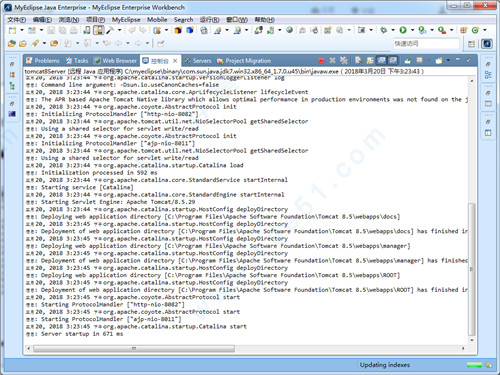Screen dimensions: 500x375
Task: Open the Debug dropdown arrow
Action: point(393,30)
